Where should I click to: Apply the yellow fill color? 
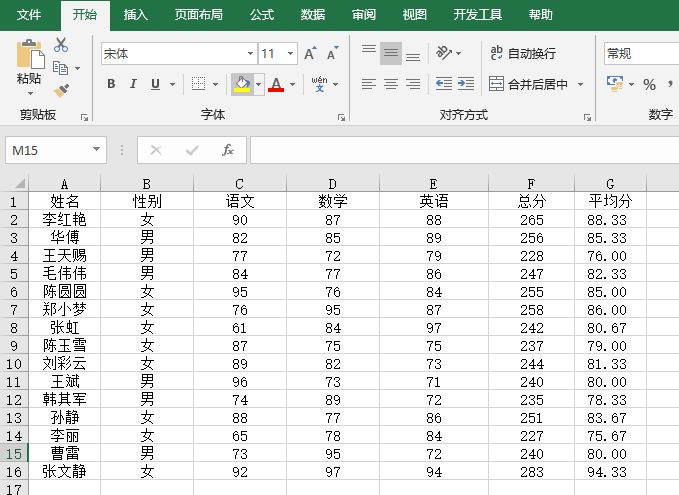(x=241, y=84)
